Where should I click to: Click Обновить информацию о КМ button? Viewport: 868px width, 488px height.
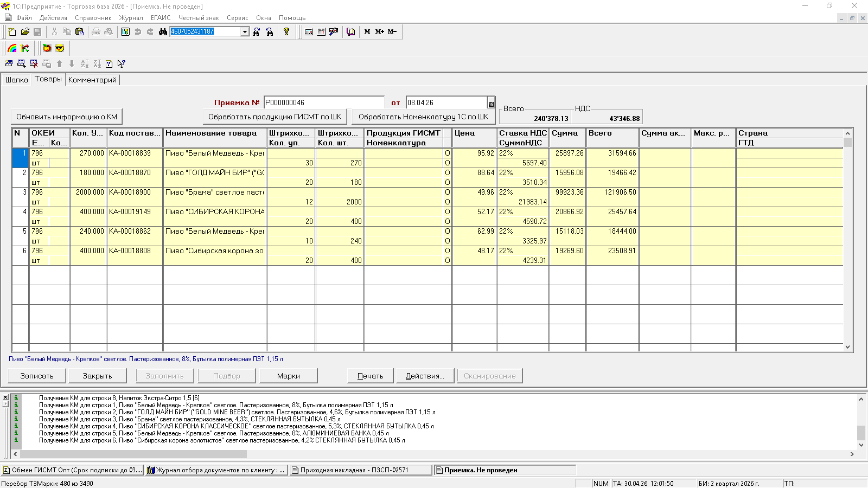tap(67, 117)
